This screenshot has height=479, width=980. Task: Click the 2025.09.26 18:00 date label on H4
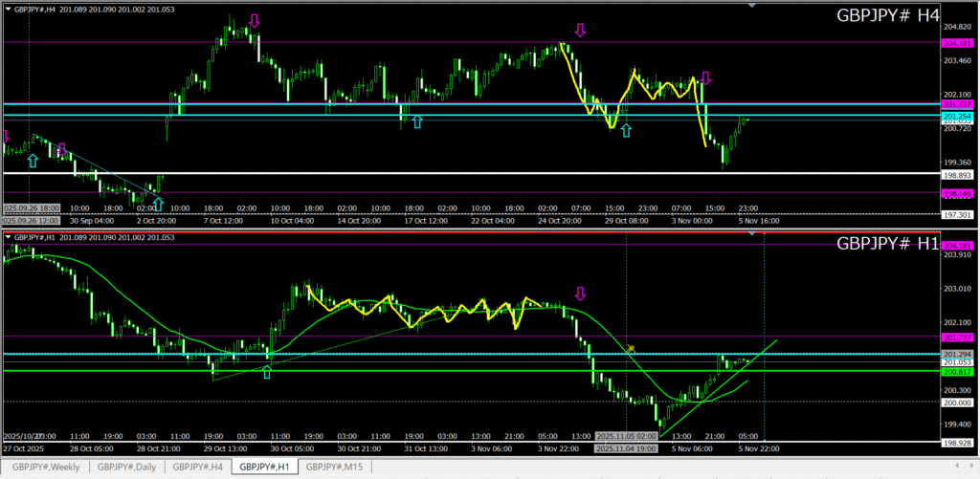click(x=31, y=207)
